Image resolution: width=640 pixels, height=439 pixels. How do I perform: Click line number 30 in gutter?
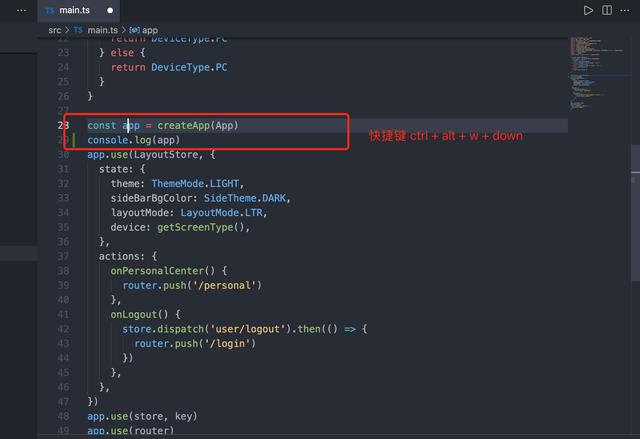click(63, 155)
